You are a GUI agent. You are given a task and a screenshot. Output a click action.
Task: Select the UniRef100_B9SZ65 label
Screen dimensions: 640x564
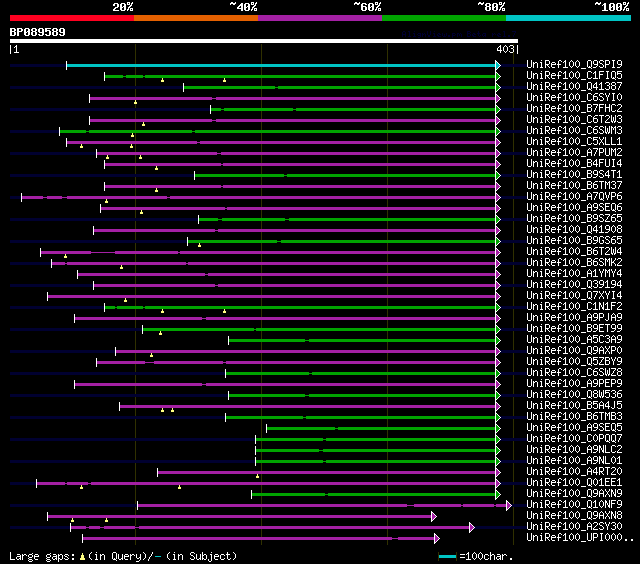coord(574,218)
